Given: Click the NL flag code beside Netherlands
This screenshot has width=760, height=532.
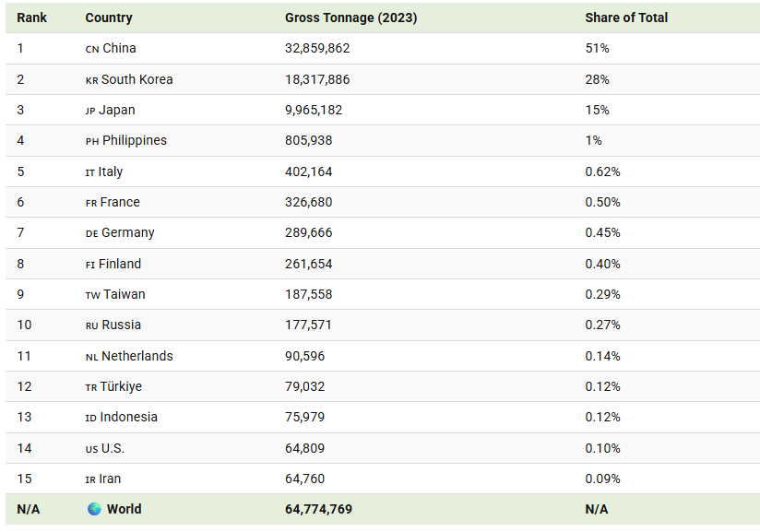Looking at the screenshot, I should [x=91, y=358].
